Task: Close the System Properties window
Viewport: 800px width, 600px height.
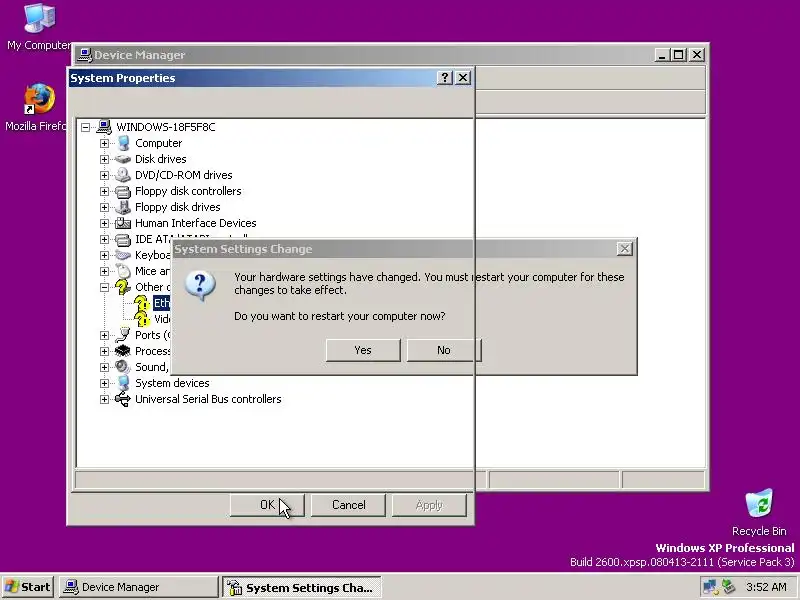Action: (463, 78)
